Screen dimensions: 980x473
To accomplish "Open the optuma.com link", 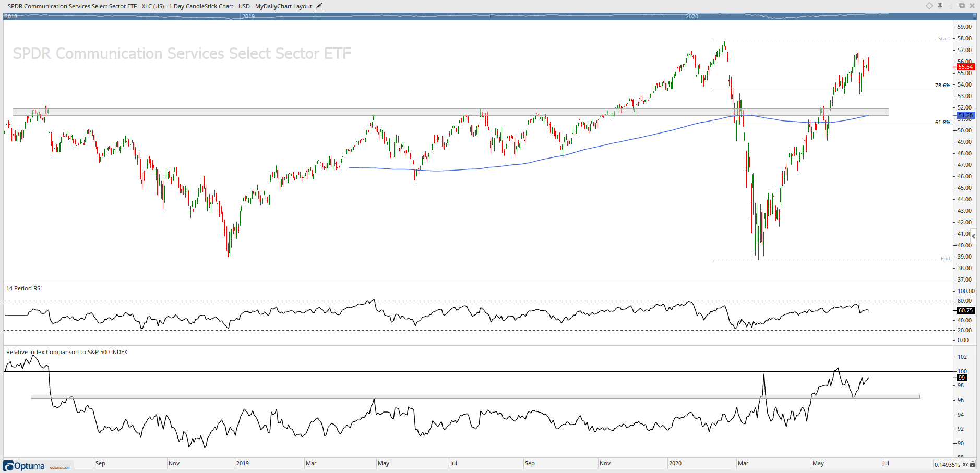I will 60,467.
